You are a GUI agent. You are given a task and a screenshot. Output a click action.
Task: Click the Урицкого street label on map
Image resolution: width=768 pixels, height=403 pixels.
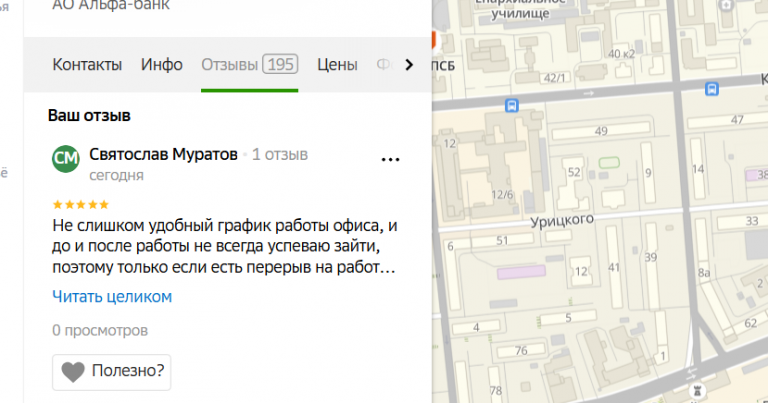562,221
